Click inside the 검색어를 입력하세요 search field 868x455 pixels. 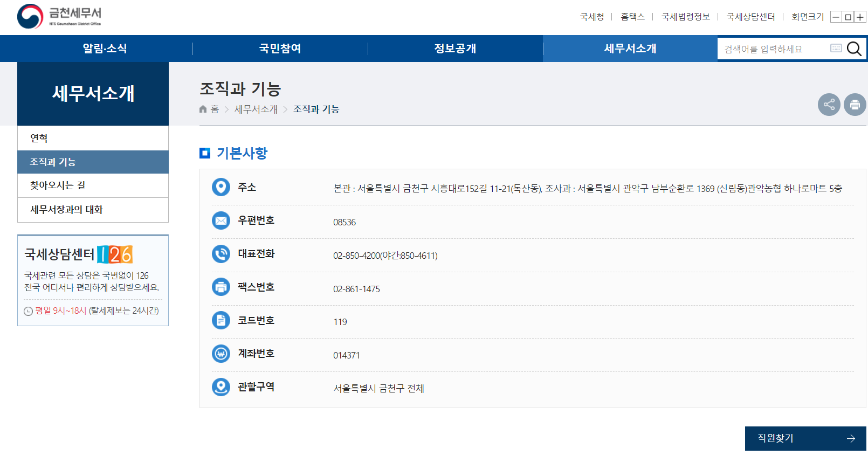tap(774, 49)
